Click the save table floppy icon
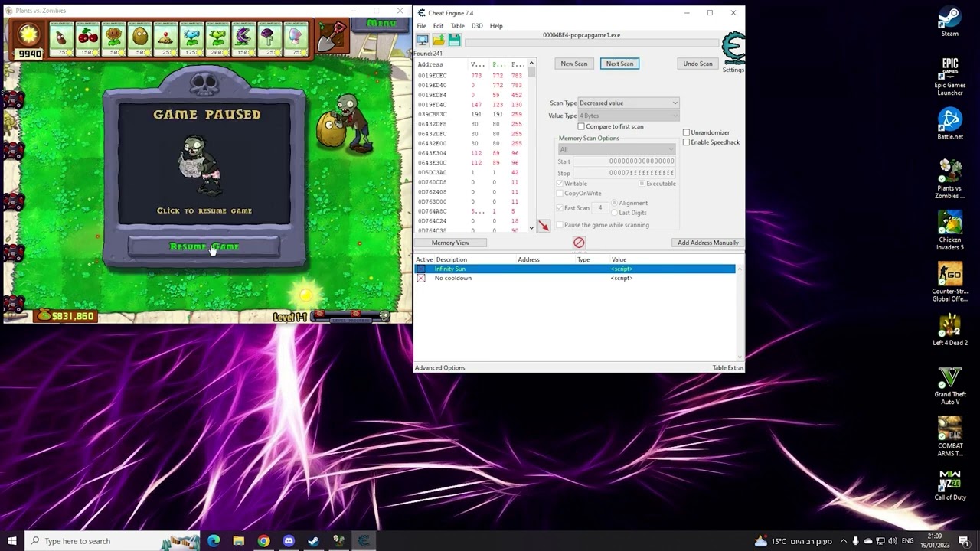 pos(455,41)
